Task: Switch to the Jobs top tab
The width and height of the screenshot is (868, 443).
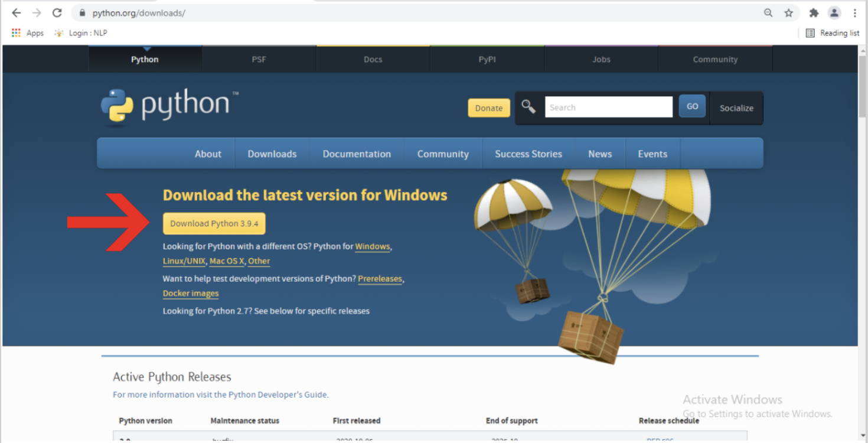Action: coord(601,59)
